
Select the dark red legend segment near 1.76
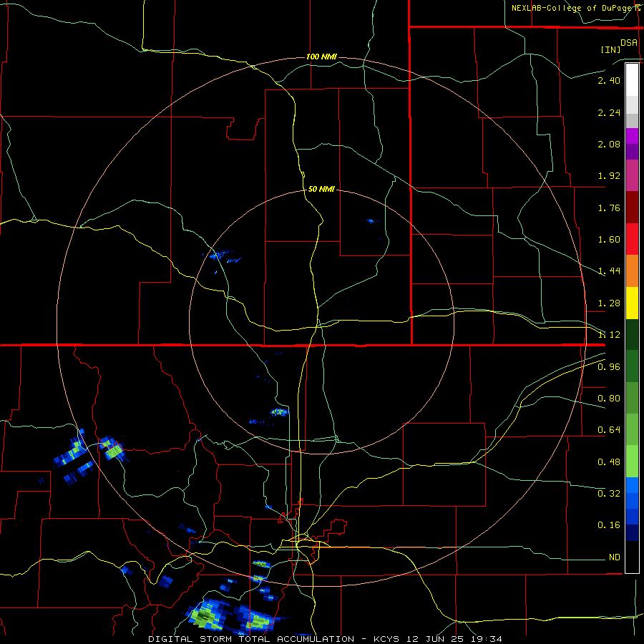pyautogui.click(x=632, y=207)
